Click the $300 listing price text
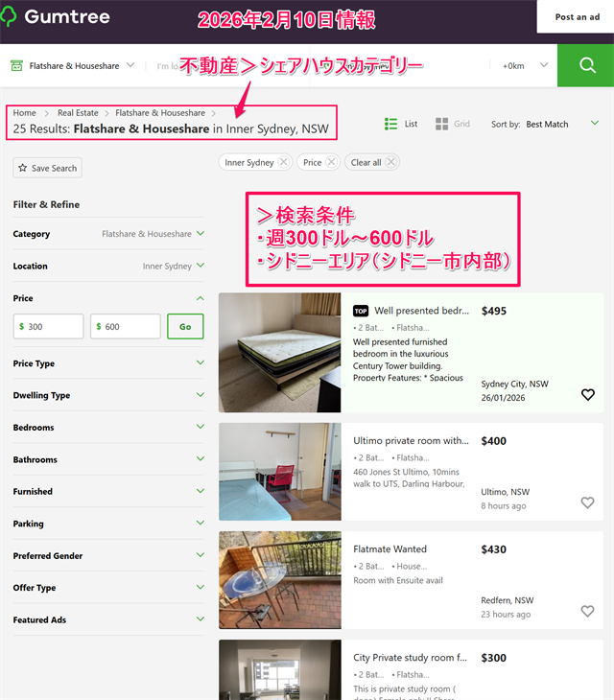 493,658
